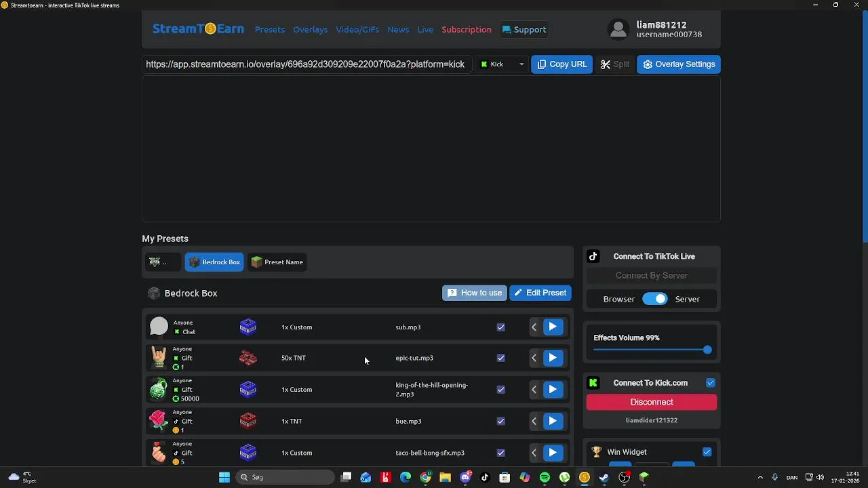The width and height of the screenshot is (868, 488).
Task: Select the Bedrock Box preset tab
Action: (x=214, y=262)
